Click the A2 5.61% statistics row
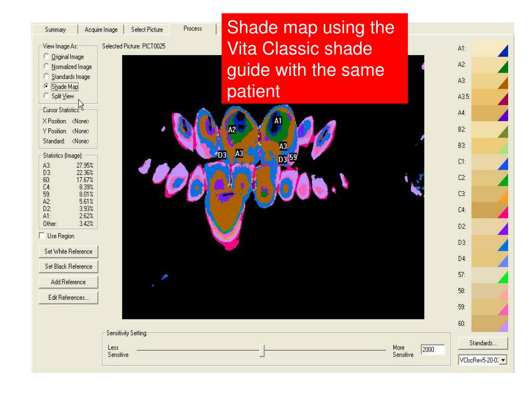Image resolution: width=532 pixels, height=399 pixels. click(x=68, y=202)
